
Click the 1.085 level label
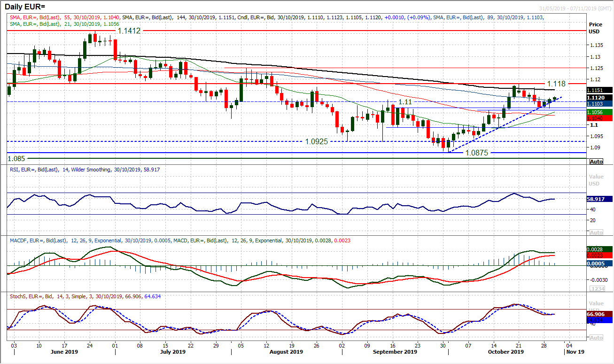point(16,159)
